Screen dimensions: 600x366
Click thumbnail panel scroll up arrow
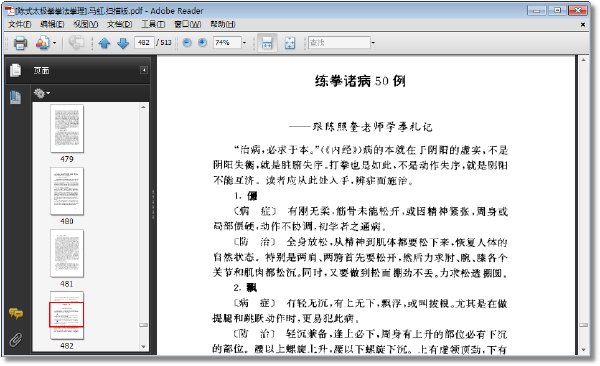143,108
